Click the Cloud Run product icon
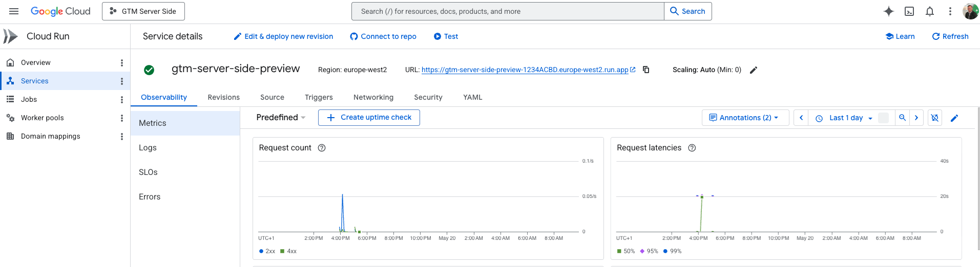The image size is (980, 267). coord(10,36)
